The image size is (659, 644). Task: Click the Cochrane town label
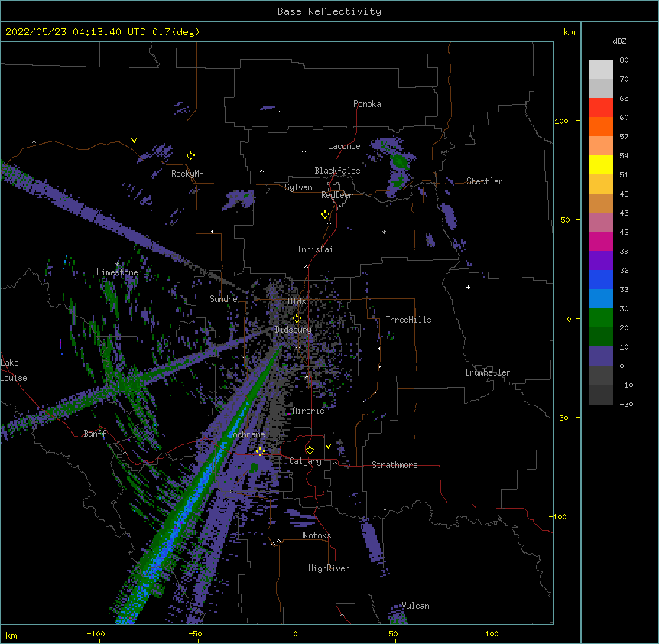(246, 434)
